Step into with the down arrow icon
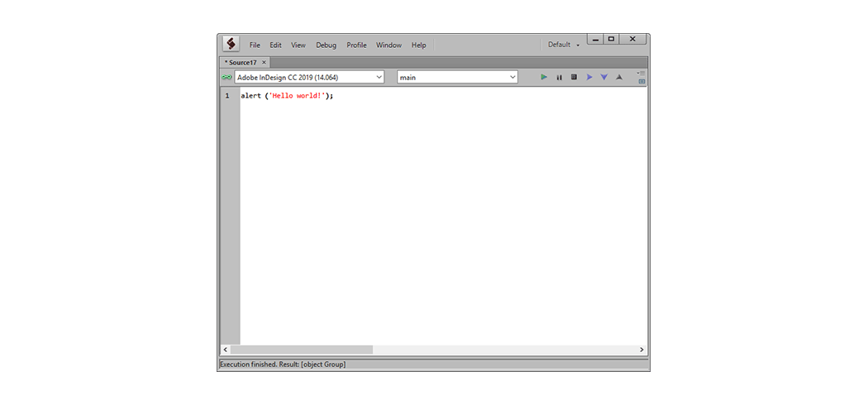Viewport: 868px width, 405px height. click(x=604, y=77)
